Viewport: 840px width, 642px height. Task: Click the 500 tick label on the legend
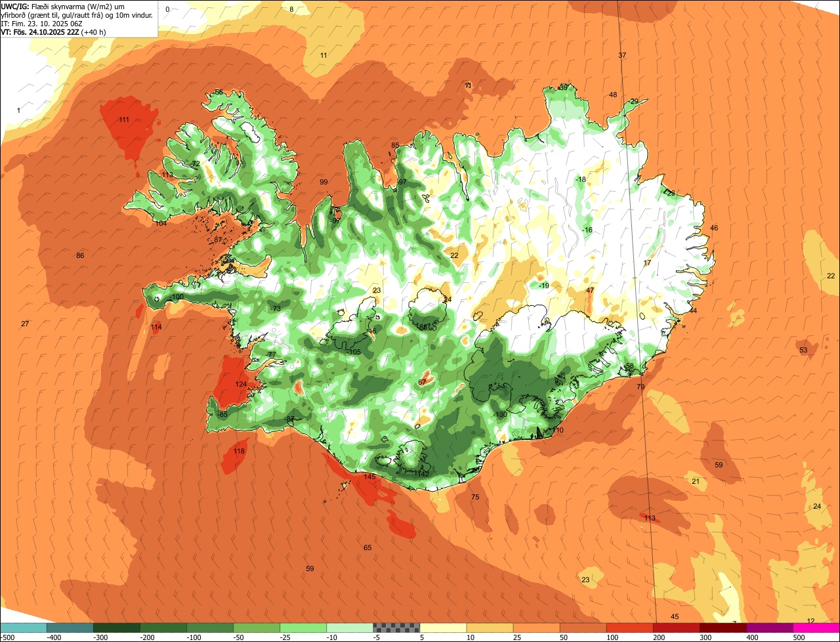799,637
